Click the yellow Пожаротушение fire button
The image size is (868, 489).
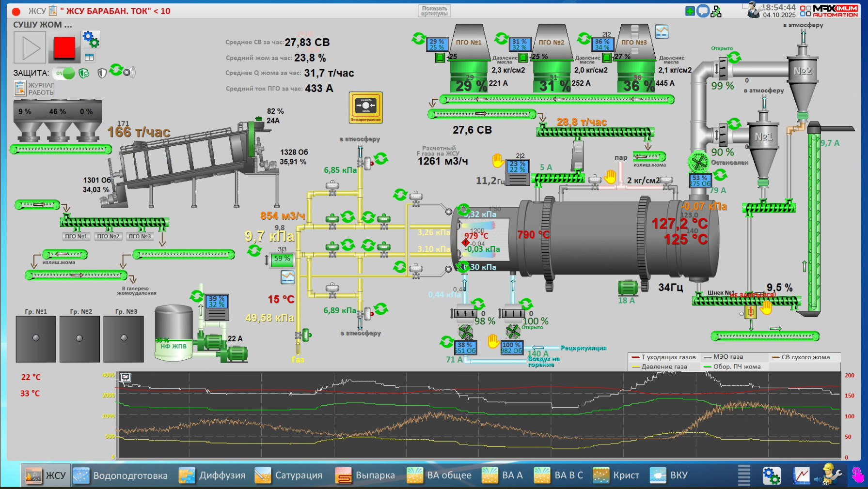pos(366,107)
